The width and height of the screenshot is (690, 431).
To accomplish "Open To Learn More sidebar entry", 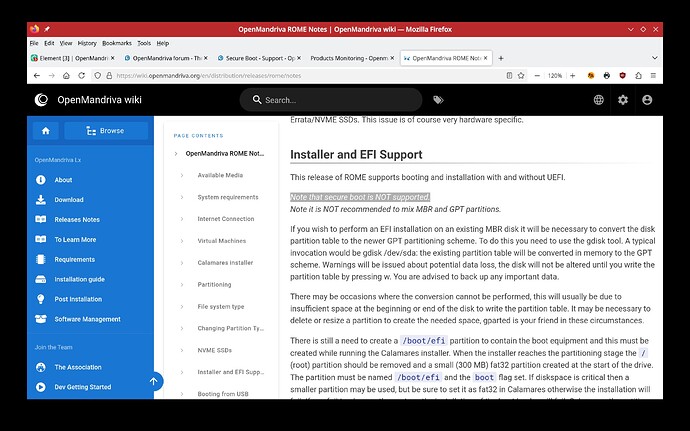I will (75, 239).
